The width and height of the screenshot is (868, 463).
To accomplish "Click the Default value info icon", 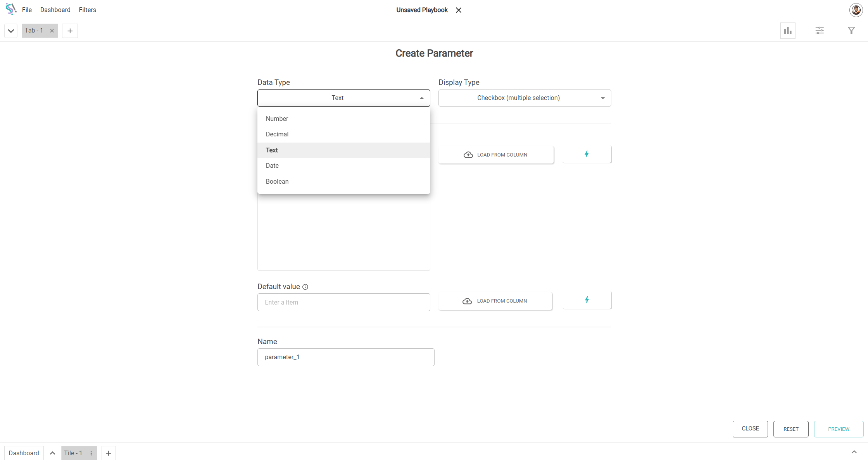I will [305, 287].
